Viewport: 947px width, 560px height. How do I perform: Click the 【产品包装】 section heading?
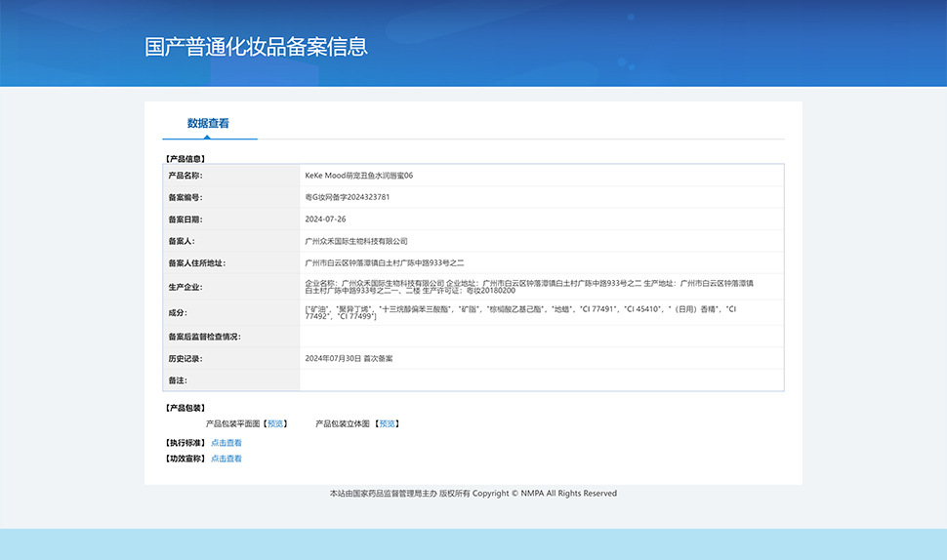click(185, 408)
